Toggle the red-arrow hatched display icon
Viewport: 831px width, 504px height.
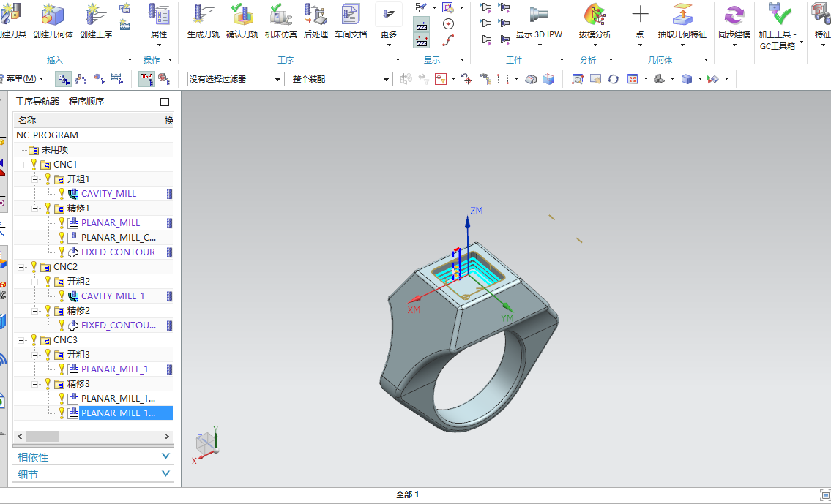tap(422, 40)
